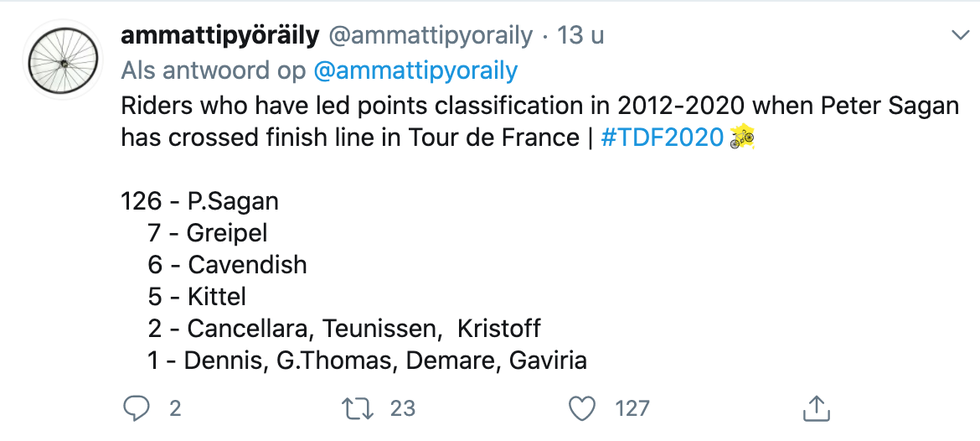Click the 'Als antwoord op' label
This screenshot has width=980, height=441.
[x=213, y=71]
